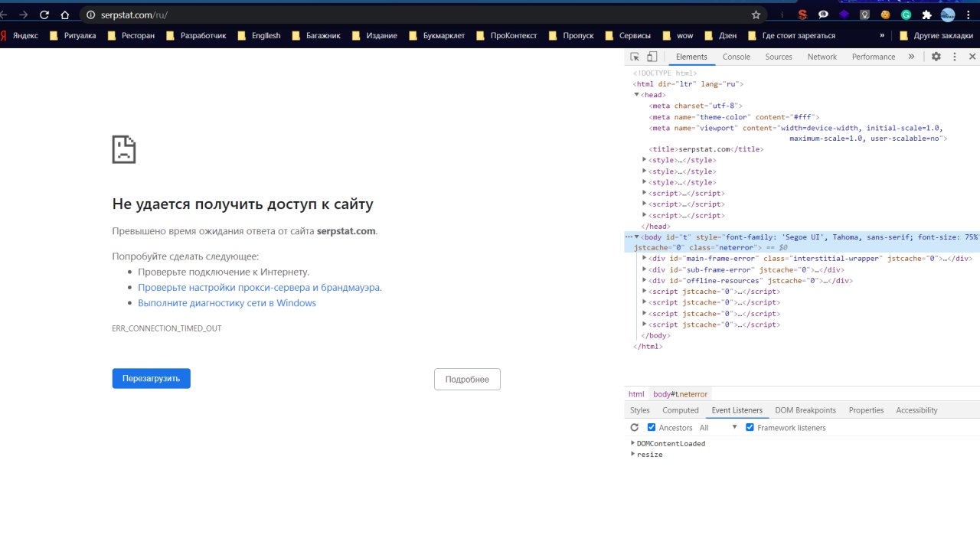Open the Яндекс bookmark
Screen dimensions: 980x535
tap(19, 35)
